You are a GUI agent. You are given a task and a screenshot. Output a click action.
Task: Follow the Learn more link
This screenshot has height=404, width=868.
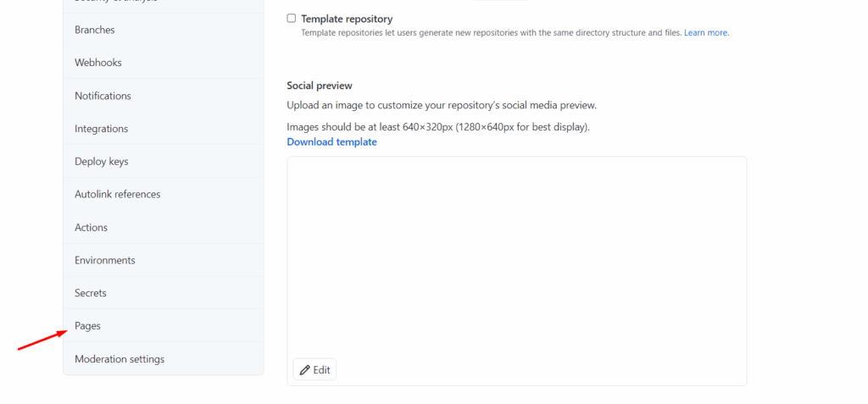[x=706, y=33]
